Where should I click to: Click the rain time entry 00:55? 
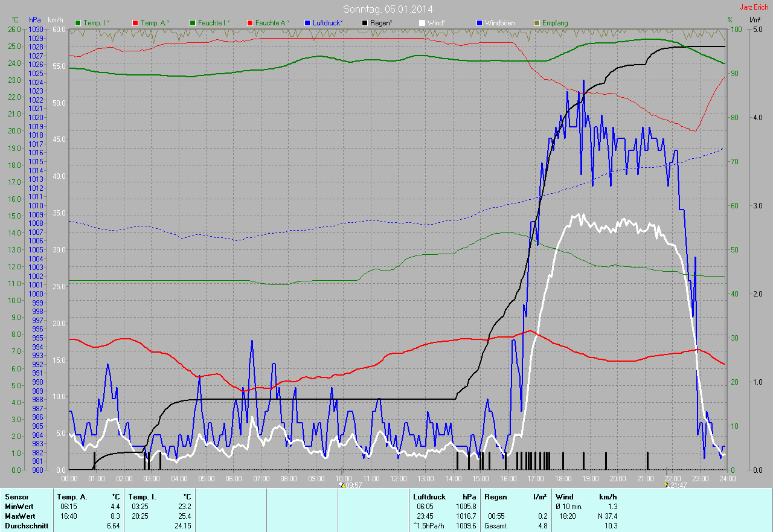pyautogui.click(x=496, y=516)
